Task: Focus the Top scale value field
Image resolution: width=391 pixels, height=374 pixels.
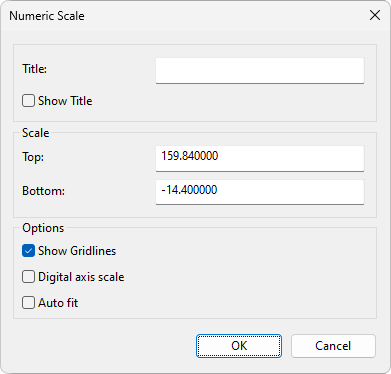Action: point(260,158)
